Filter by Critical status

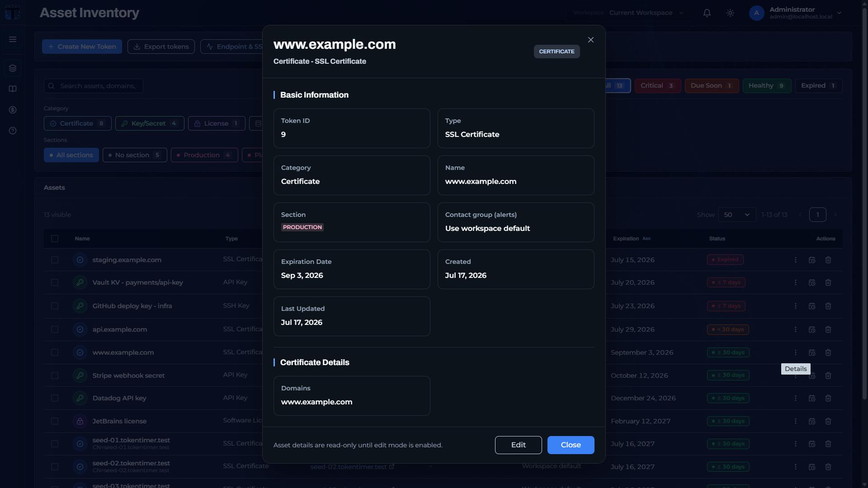[x=658, y=86]
